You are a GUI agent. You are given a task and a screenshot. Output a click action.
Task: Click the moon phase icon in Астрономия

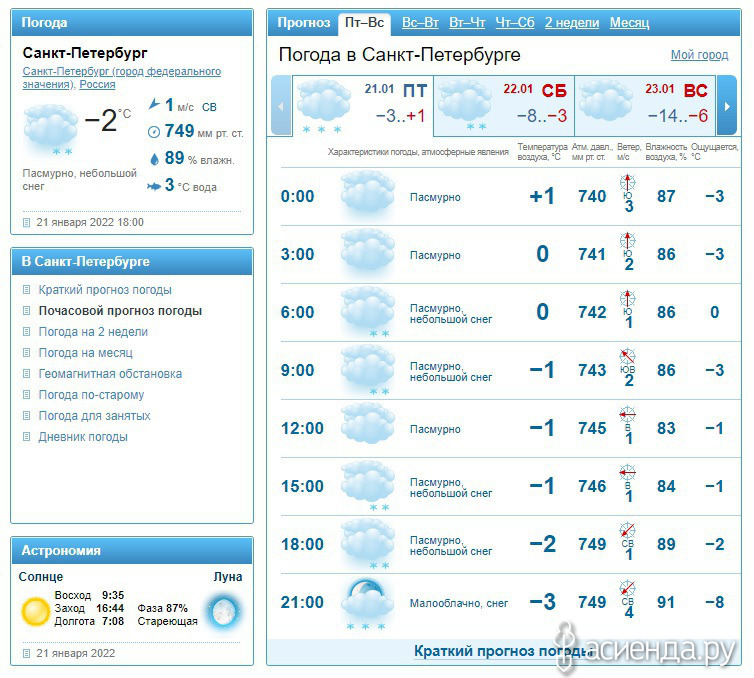click(222, 610)
